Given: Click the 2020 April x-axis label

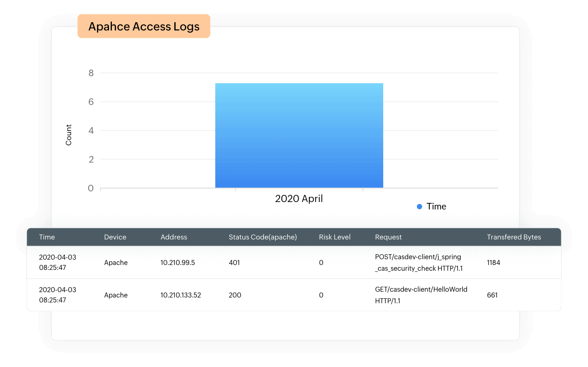Looking at the screenshot, I should click(299, 199).
